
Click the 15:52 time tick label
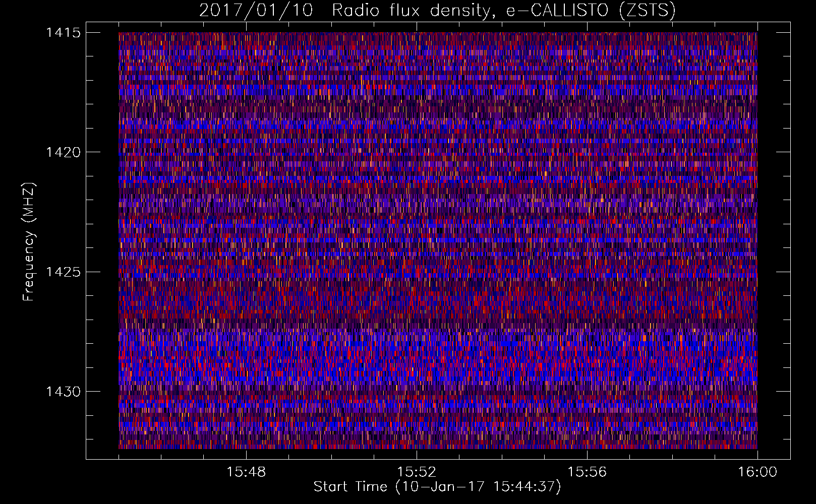click(x=417, y=472)
